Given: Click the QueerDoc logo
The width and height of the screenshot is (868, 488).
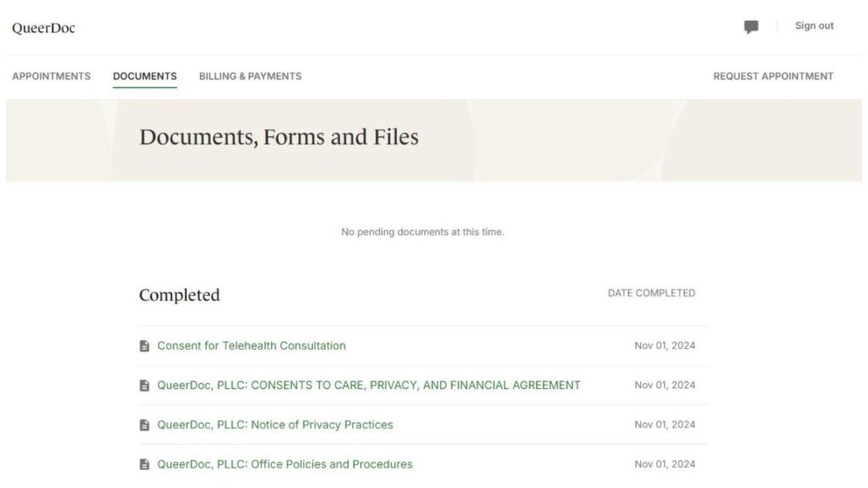Looking at the screenshot, I should 43,28.
